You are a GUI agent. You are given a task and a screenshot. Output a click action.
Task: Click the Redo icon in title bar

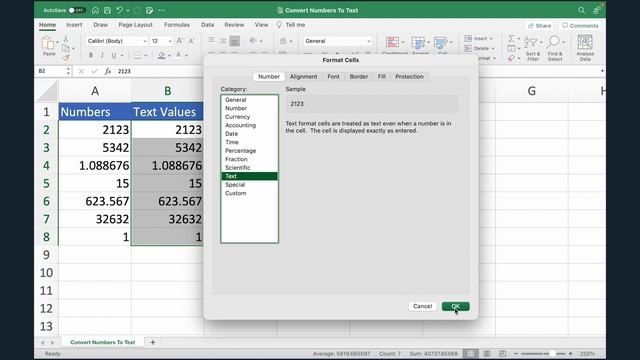pyautogui.click(x=138, y=10)
